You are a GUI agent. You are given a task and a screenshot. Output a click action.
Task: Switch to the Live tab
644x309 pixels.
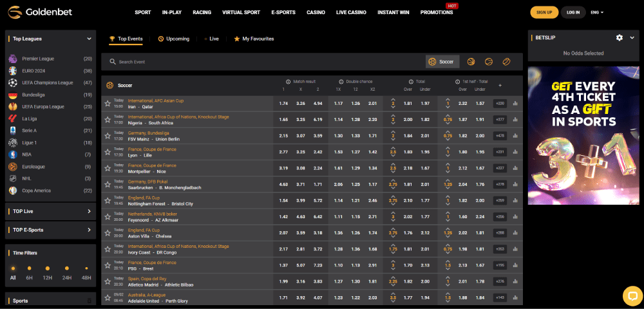coord(212,39)
